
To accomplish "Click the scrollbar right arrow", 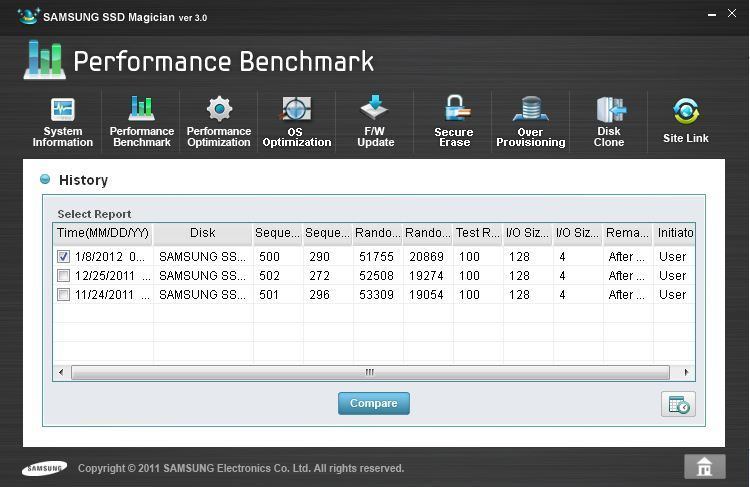I will (686, 372).
